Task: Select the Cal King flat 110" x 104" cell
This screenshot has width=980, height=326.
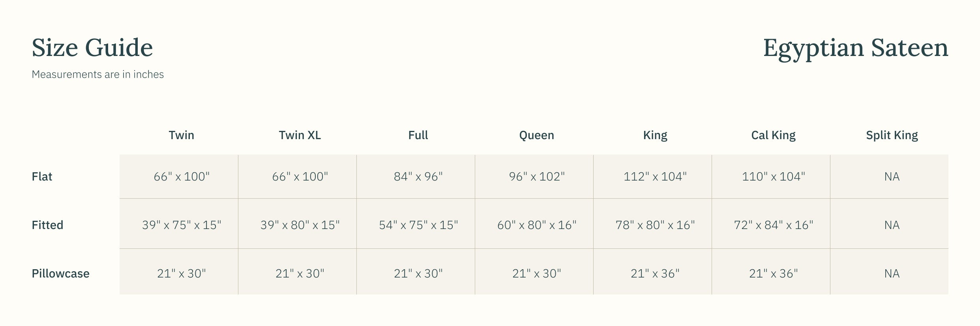Action: click(773, 177)
